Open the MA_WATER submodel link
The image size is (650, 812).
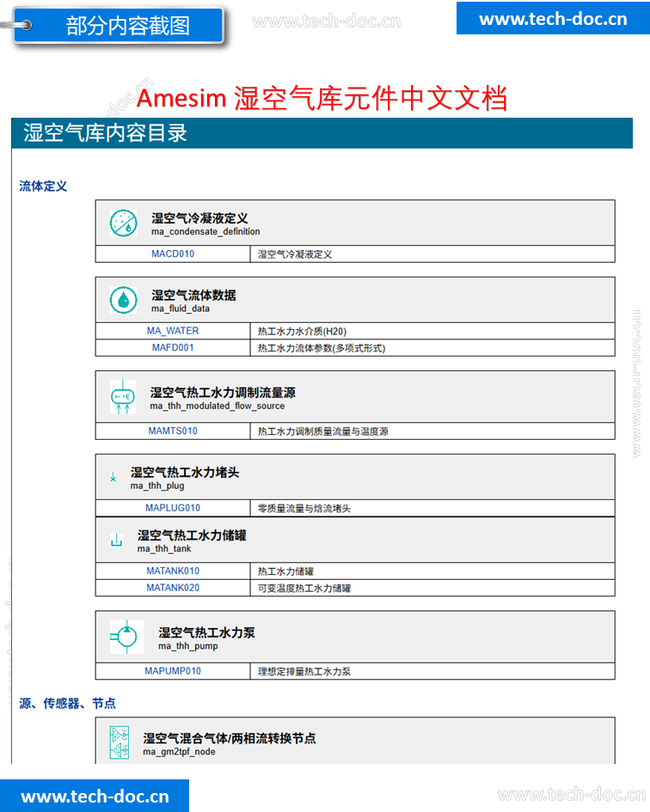173,331
